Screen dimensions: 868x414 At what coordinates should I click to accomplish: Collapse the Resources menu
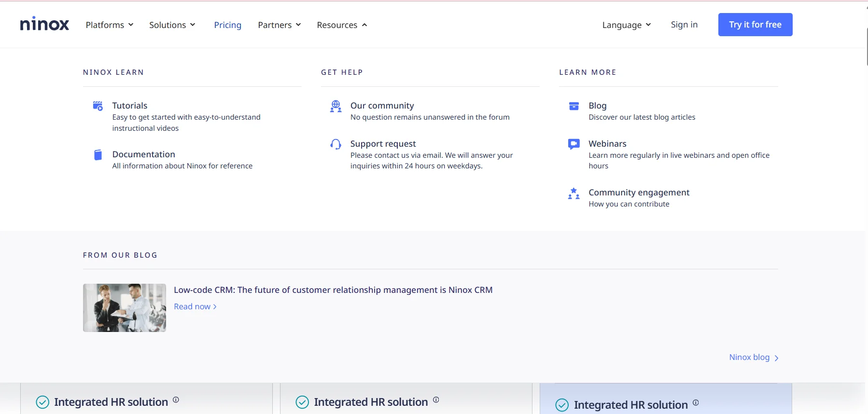pos(342,25)
